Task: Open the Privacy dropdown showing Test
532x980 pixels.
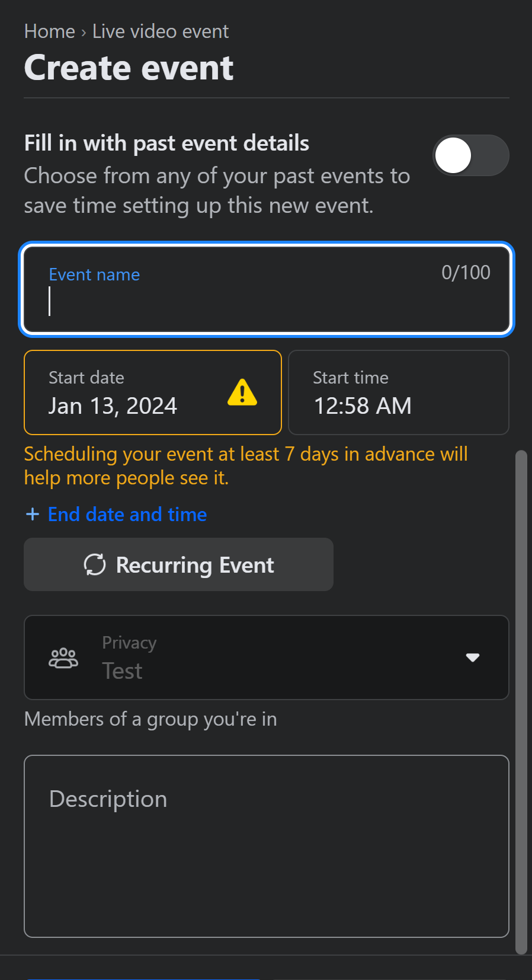Action: click(266, 657)
